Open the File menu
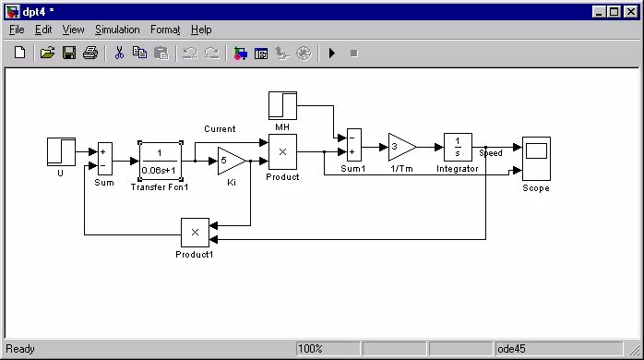This screenshot has width=644, height=360. pos(17,30)
